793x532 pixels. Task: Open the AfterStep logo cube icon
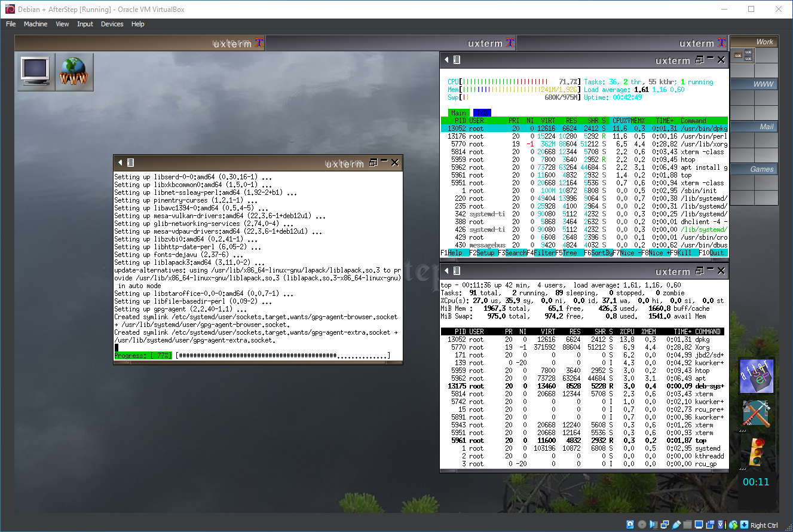click(756, 376)
